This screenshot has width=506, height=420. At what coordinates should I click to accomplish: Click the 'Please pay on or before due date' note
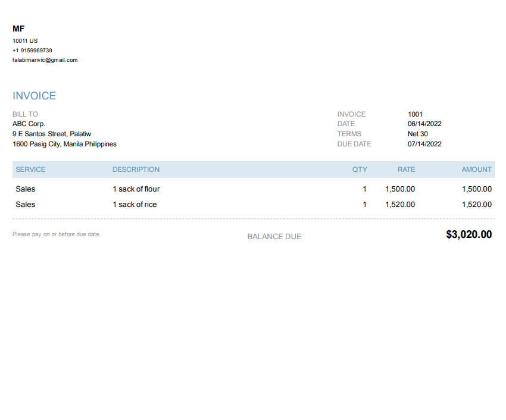pos(57,234)
